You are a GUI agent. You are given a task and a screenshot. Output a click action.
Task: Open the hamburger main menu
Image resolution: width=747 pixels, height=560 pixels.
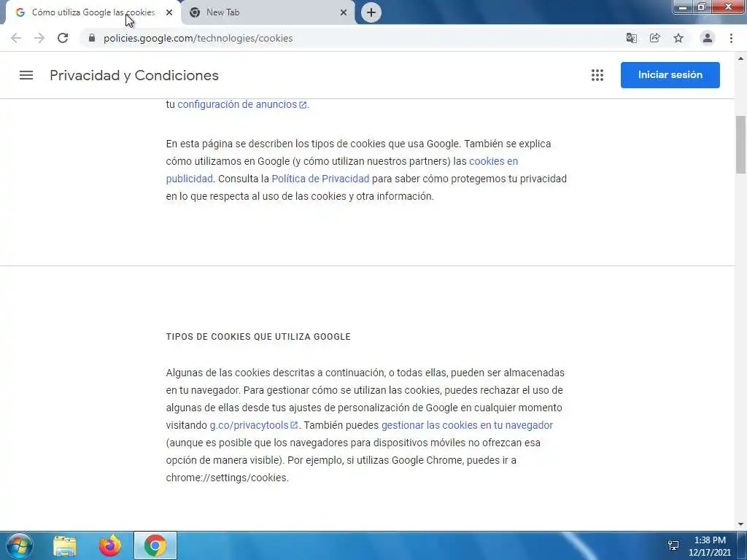coord(26,75)
